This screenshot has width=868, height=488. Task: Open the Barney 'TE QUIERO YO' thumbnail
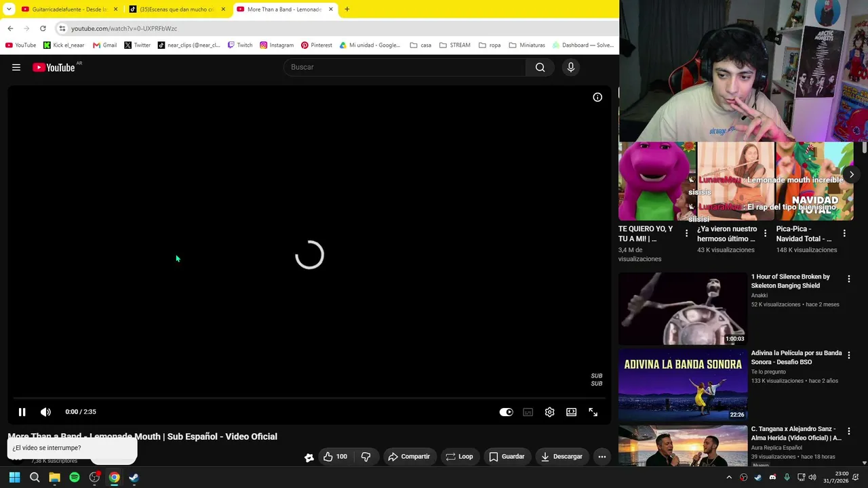coord(657,181)
